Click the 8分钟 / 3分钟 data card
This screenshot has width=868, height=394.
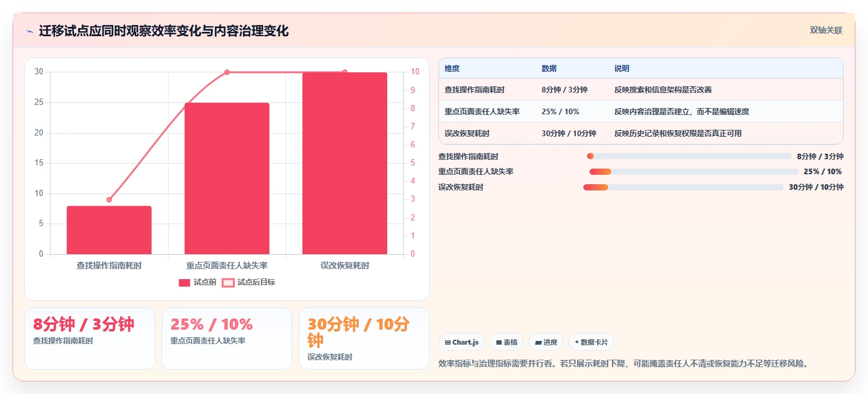click(x=90, y=338)
